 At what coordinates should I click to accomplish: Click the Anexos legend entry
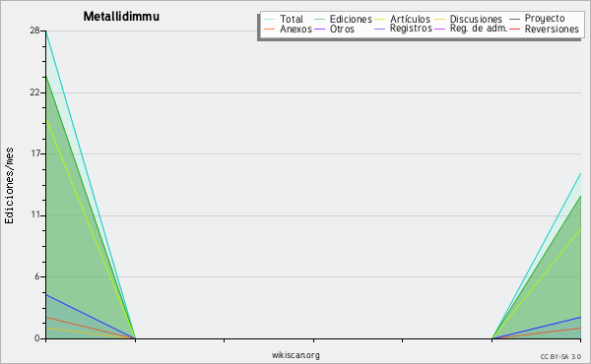(x=295, y=29)
